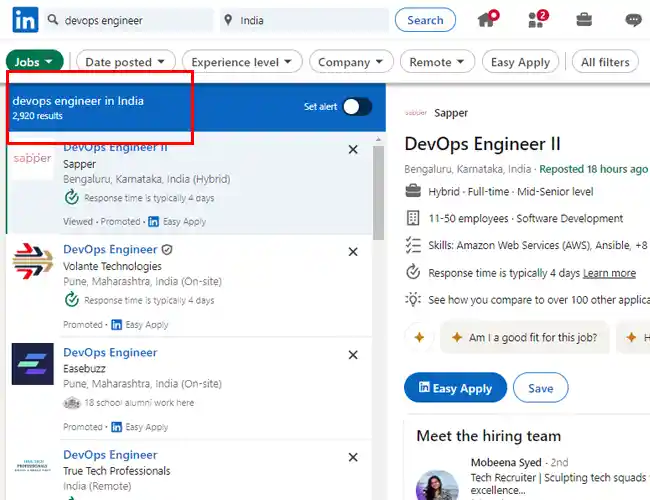This screenshot has width=650, height=500.
Task: Click the Easebuzz company logo
Action: pos(32,364)
